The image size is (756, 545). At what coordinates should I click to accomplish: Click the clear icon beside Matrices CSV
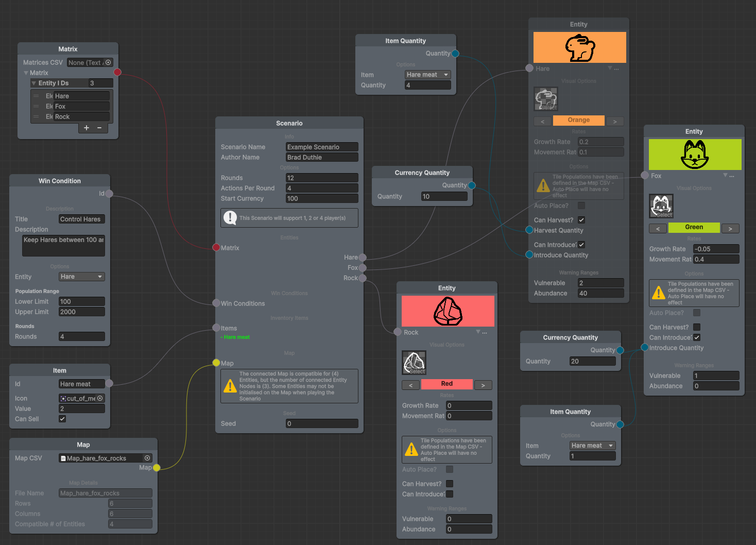pyautogui.click(x=109, y=62)
